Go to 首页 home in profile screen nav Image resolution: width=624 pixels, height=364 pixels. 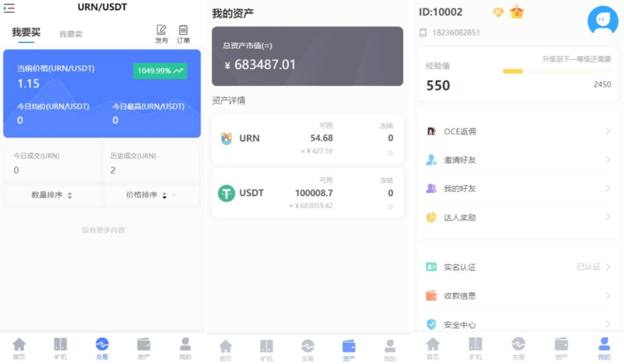point(433,349)
